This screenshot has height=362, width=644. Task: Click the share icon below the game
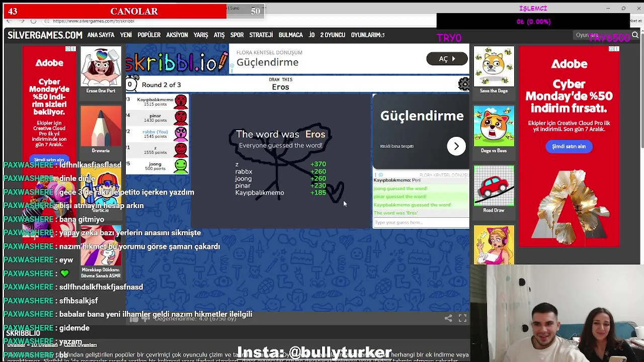448,318
